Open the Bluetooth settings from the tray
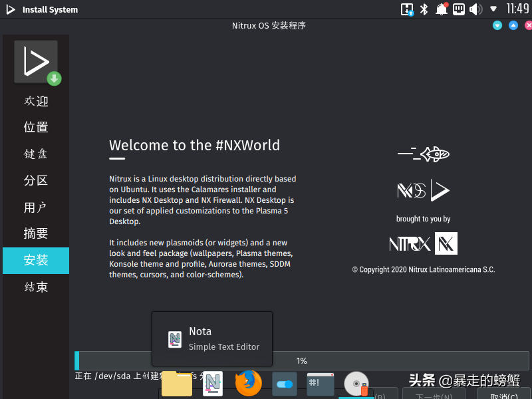532x399 pixels. coord(424,9)
